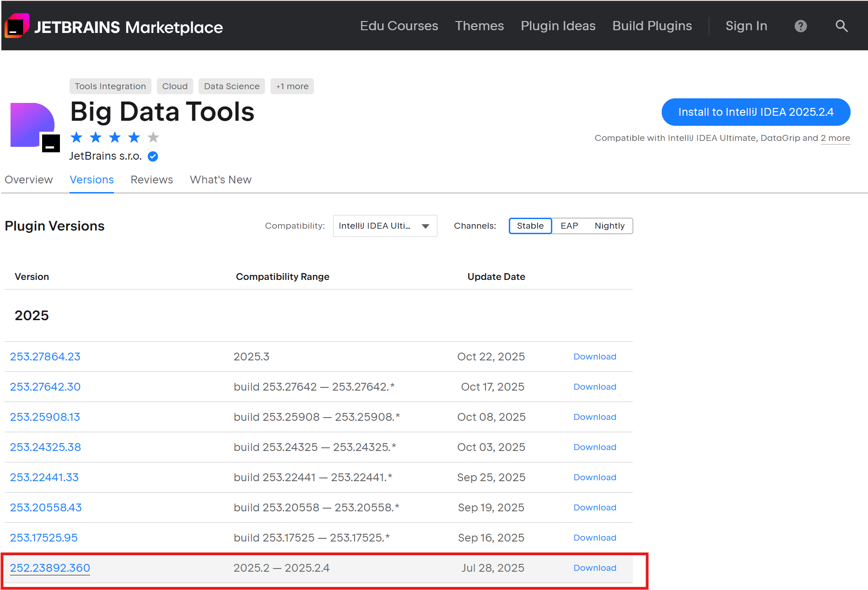Download version 253.25908.13

point(595,417)
